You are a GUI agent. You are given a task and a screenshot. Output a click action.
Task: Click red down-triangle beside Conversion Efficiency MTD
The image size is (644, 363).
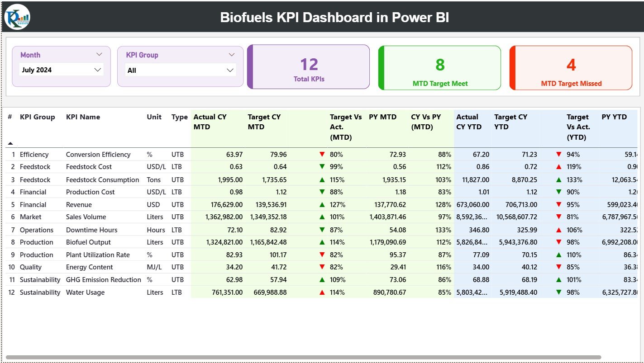point(322,154)
